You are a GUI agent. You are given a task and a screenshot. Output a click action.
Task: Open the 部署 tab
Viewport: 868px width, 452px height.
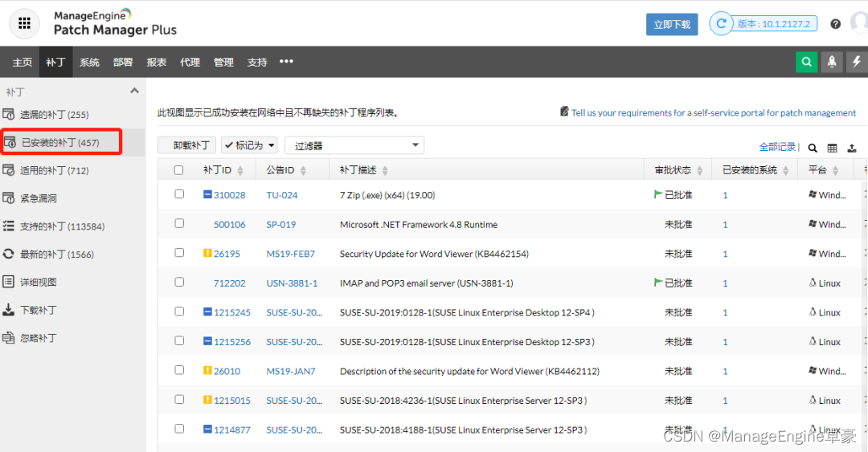pos(123,62)
